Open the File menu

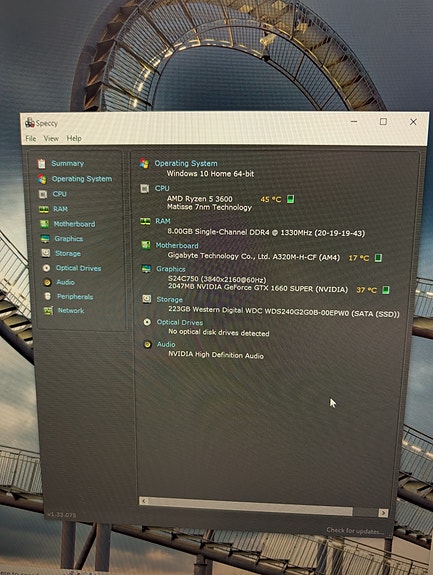31,138
